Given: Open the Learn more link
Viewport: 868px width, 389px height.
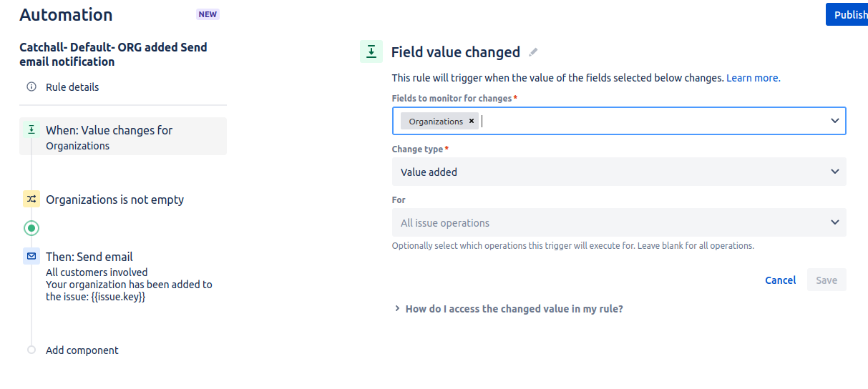Looking at the screenshot, I should point(753,78).
